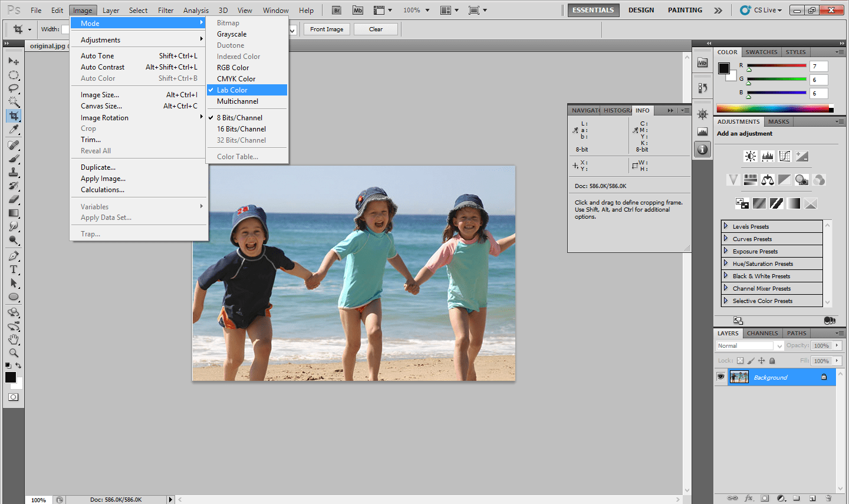Image resolution: width=849 pixels, height=504 pixels.
Task: Click the Curves adjustment icon
Action: click(x=785, y=156)
